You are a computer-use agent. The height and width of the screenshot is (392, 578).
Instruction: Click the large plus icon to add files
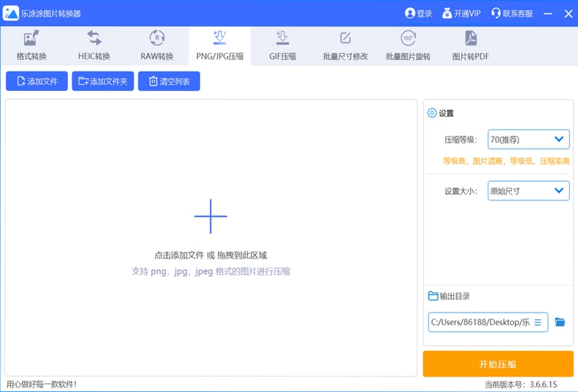[x=210, y=217]
